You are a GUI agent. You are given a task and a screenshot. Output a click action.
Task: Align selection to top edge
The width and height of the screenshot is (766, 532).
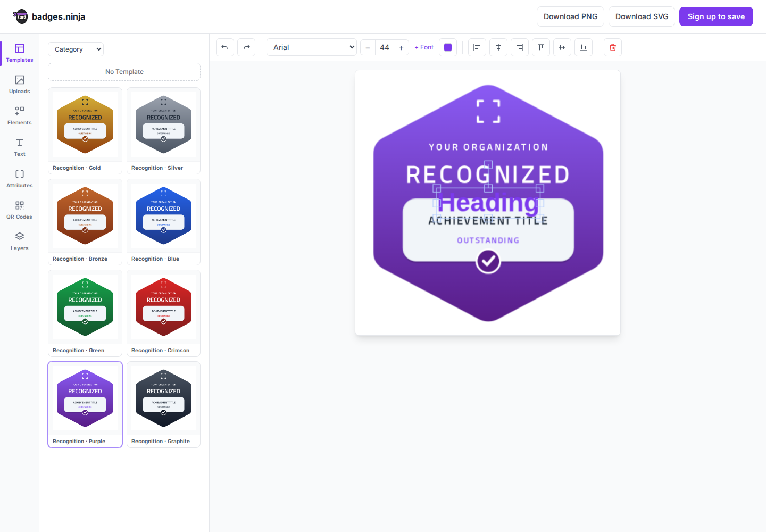tap(541, 47)
